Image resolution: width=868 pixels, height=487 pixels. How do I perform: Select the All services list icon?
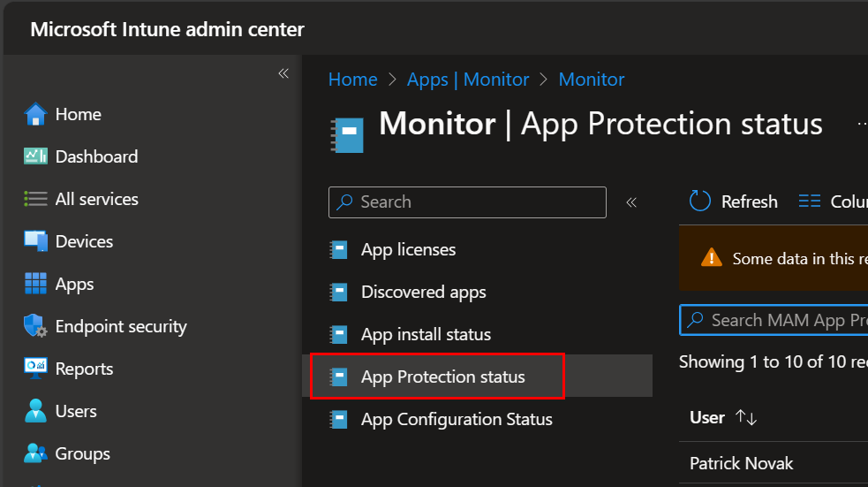click(35, 199)
